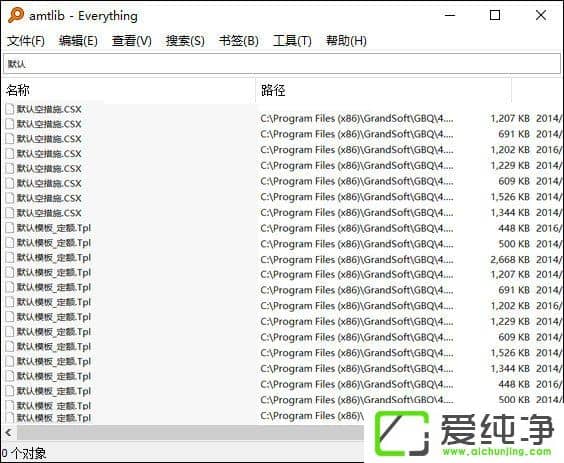Sort results by the 名称 column header
Screen dimensions: 564x463
(129, 90)
